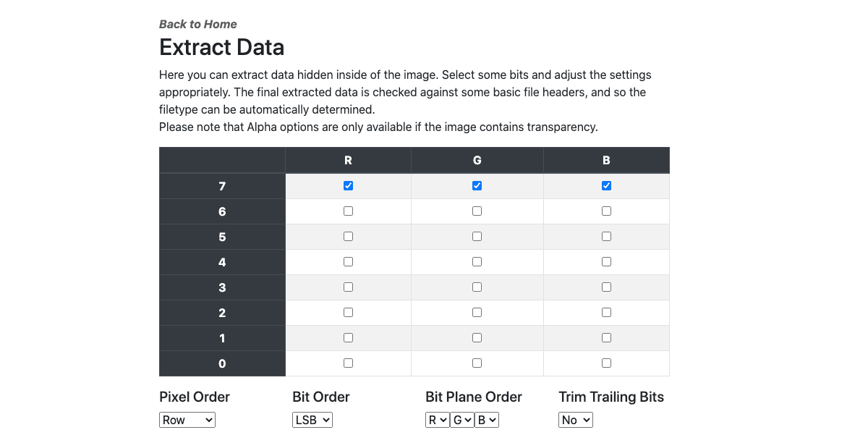Expand the third Bit Plane Order dropdown (B)

487,420
